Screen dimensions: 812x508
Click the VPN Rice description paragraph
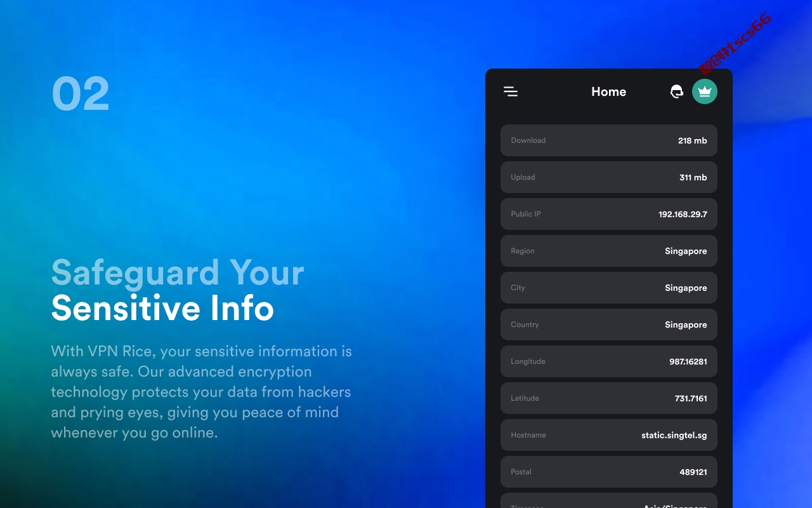(x=201, y=392)
